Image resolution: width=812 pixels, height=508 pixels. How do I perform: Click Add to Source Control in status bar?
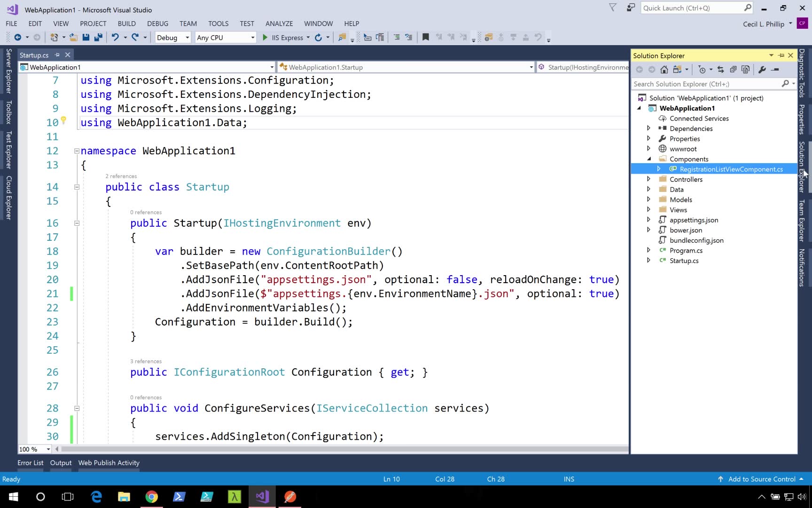761,479
